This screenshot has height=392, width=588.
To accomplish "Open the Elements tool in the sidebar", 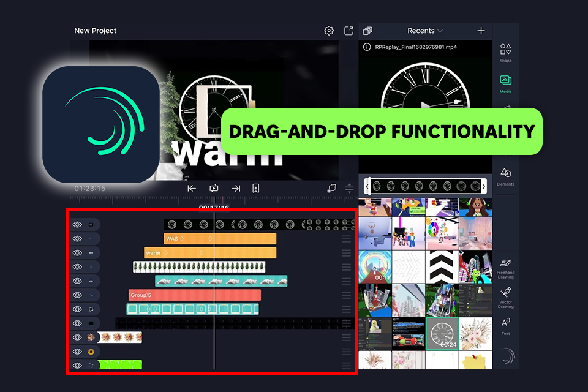I will [505, 176].
